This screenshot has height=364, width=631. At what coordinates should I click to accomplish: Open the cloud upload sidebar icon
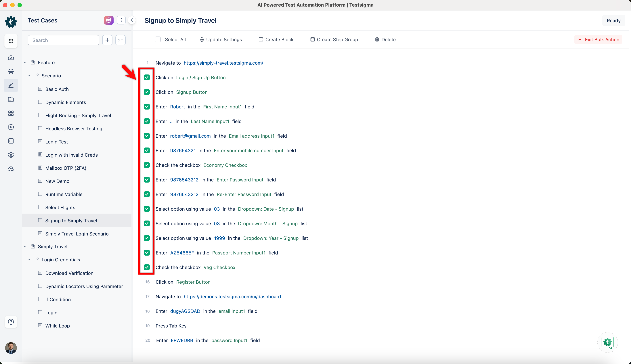(11, 169)
